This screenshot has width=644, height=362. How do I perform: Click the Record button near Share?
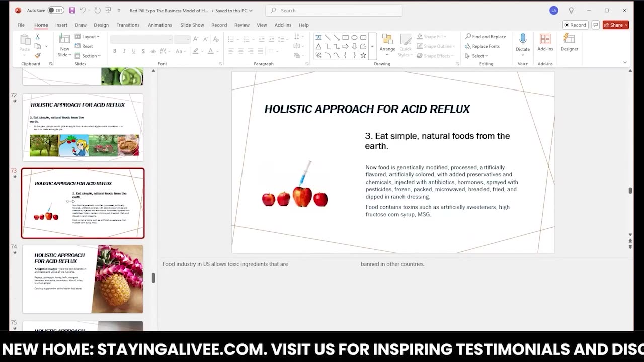[575, 25]
